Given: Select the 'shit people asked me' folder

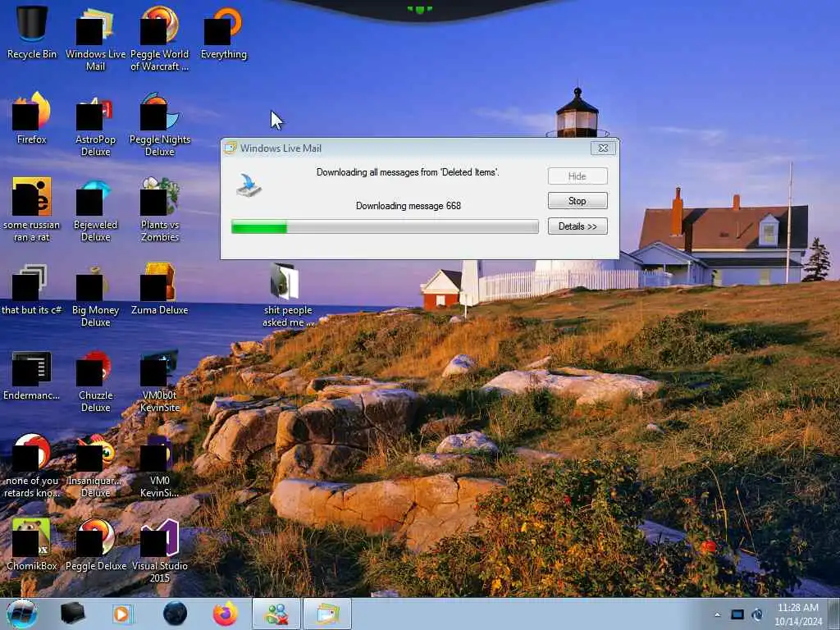Looking at the screenshot, I should coord(288,294).
